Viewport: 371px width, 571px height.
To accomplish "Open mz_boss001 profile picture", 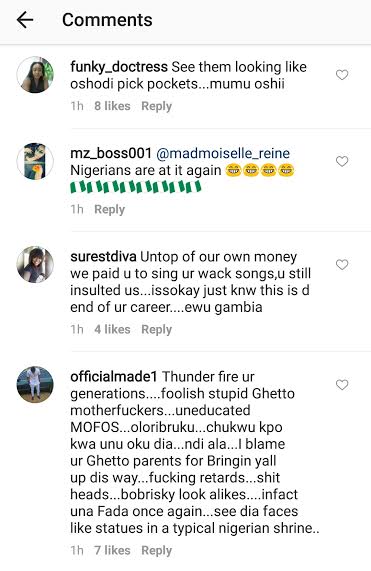I will [x=35, y=161].
